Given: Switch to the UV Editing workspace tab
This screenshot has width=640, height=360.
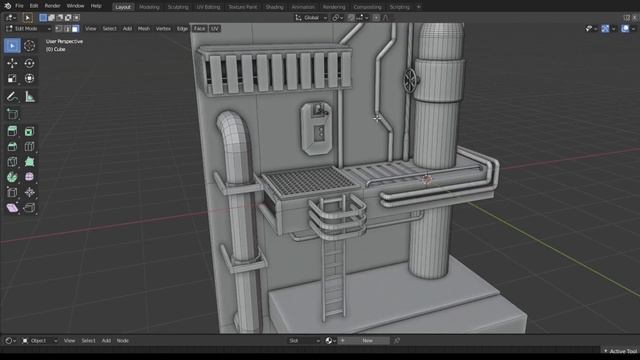Looking at the screenshot, I should (x=208, y=7).
